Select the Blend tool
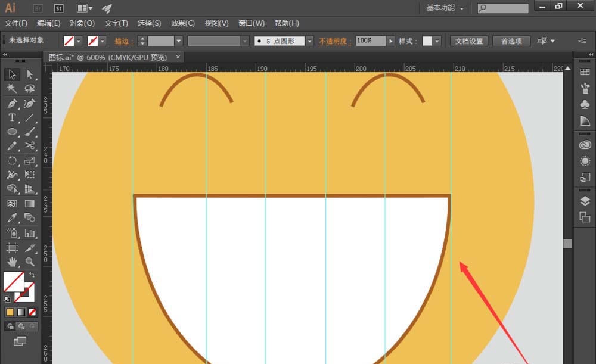596x364 pixels. [30, 217]
